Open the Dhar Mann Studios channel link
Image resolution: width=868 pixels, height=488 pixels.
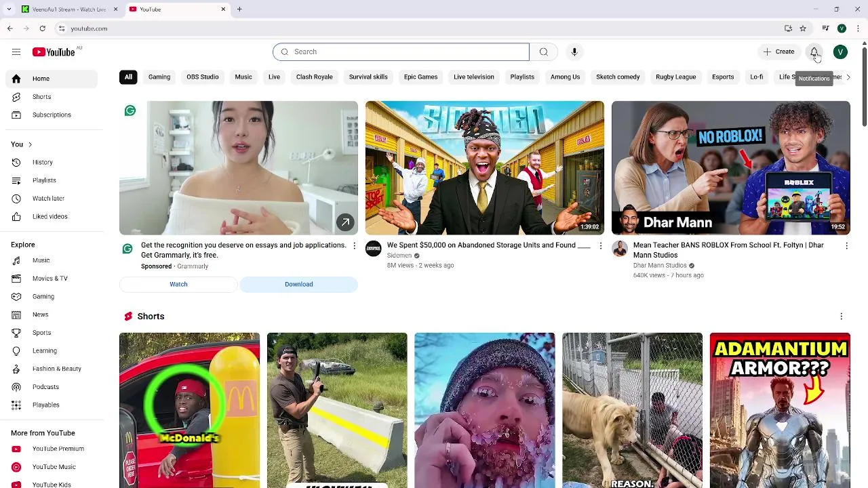tap(660, 266)
